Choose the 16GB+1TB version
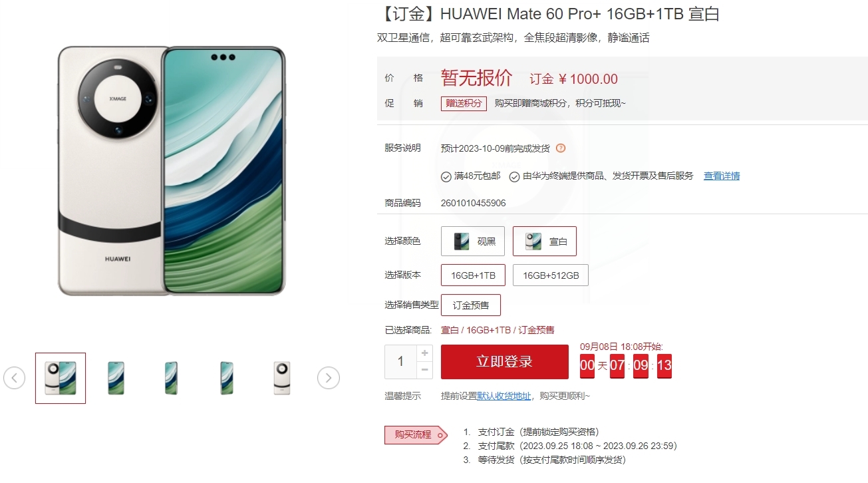The width and height of the screenshot is (868, 483). click(x=473, y=275)
